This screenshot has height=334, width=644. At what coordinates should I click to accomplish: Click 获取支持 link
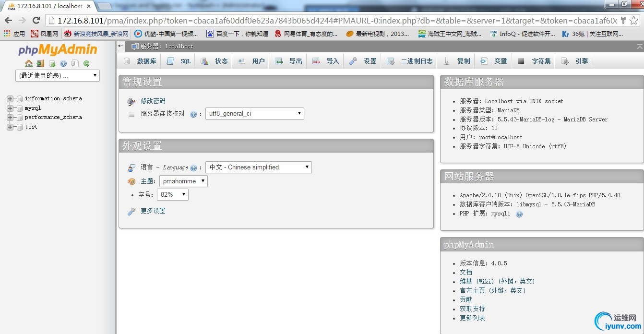pyautogui.click(x=472, y=309)
